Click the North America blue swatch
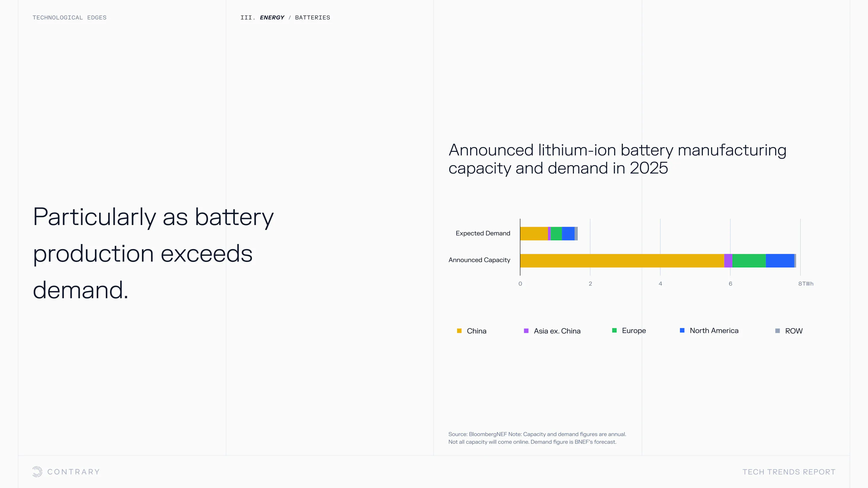 (682, 330)
